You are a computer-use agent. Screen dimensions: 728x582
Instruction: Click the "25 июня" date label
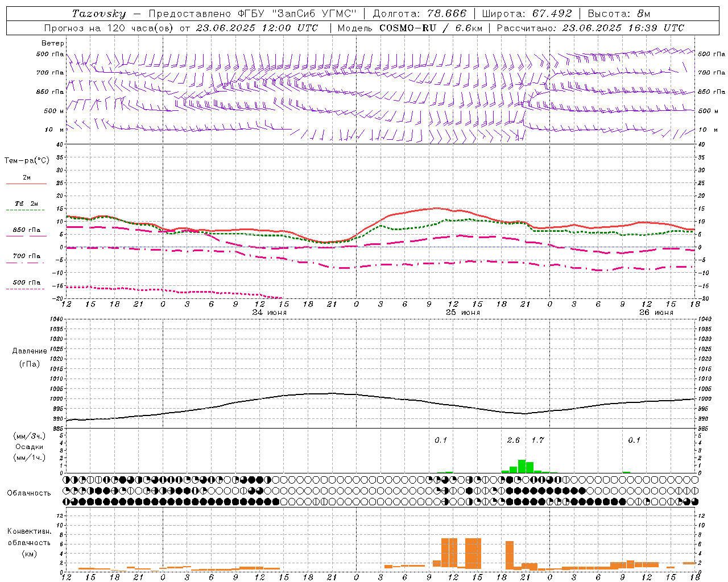click(463, 313)
